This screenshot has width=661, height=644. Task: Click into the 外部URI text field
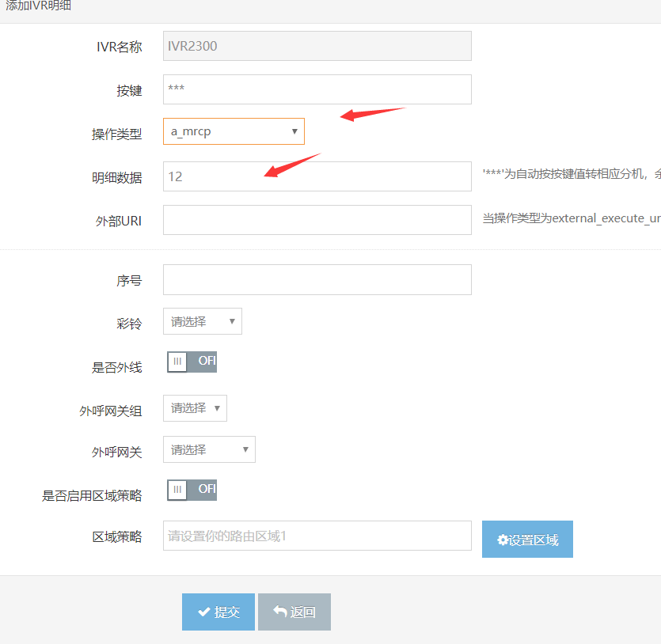tap(317, 220)
